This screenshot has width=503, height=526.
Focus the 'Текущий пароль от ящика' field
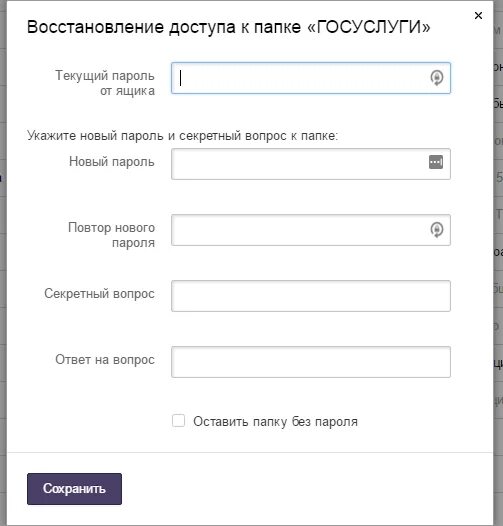[x=311, y=78]
